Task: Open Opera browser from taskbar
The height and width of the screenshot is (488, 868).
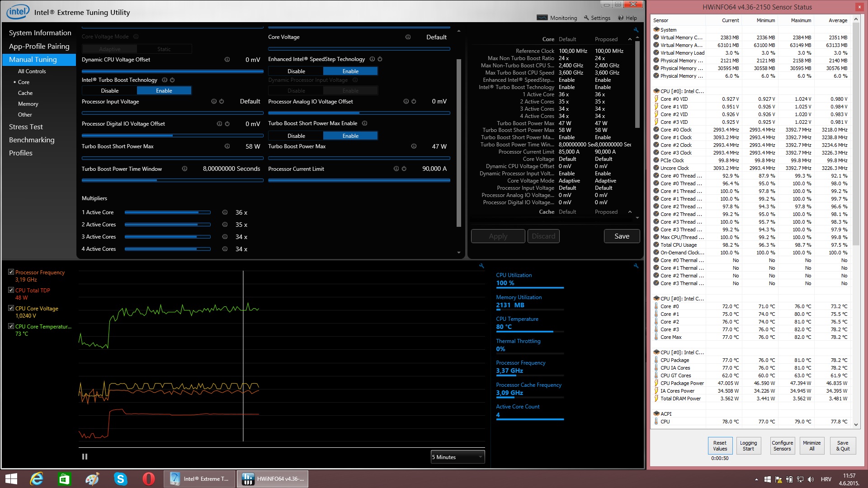Action: point(148,479)
